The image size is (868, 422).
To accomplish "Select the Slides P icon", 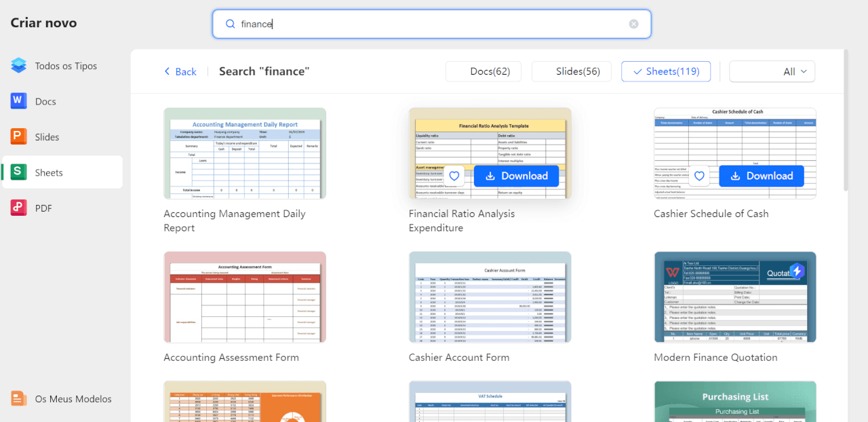I will pos(19,136).
